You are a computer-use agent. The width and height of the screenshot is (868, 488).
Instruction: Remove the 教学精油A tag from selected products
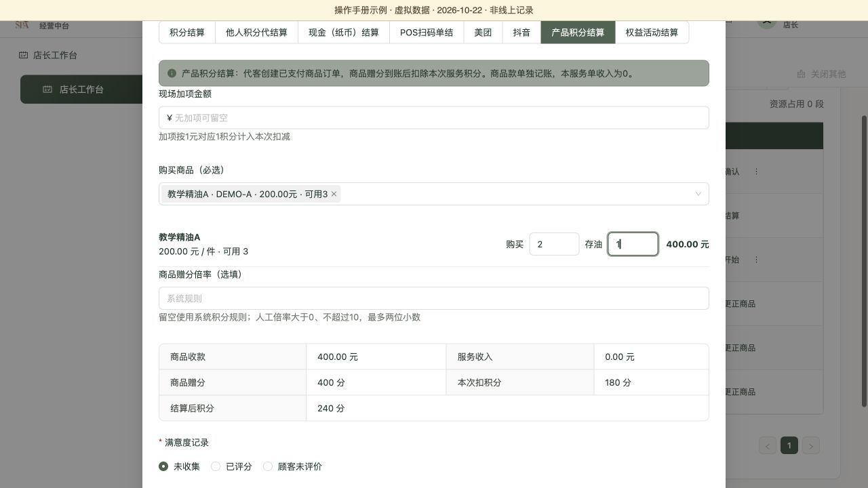pyautogui.click(x=334, y=194)
